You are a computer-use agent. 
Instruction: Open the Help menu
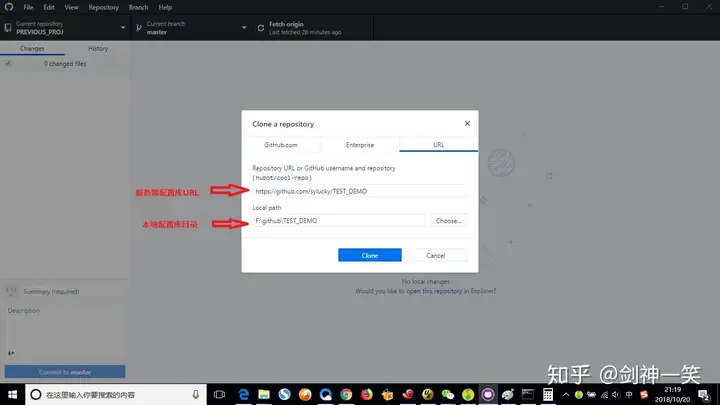(165, 7)
